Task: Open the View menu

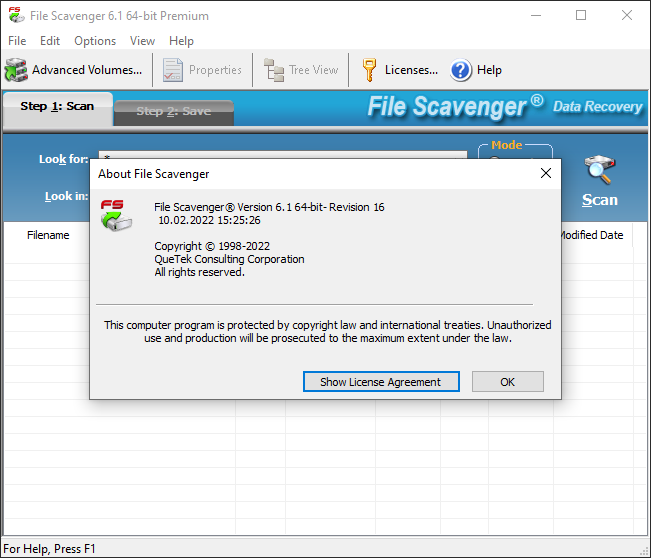Action: point(142,41)
